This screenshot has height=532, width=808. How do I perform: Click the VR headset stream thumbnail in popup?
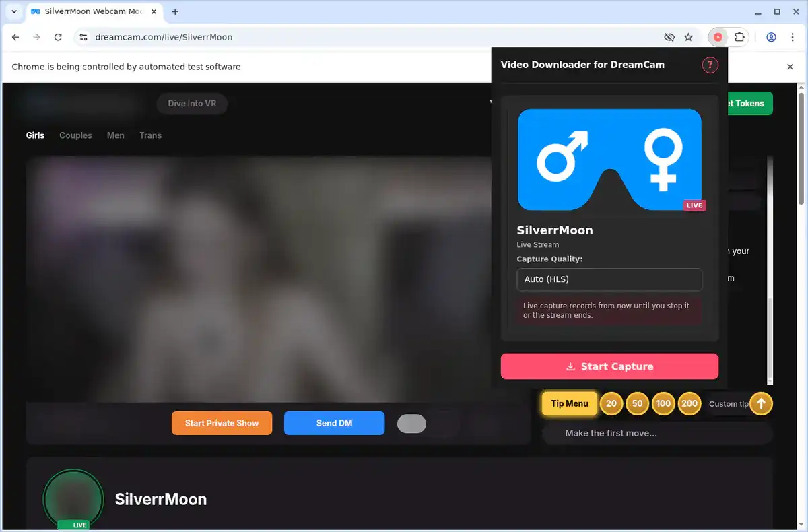click(609, 160)
